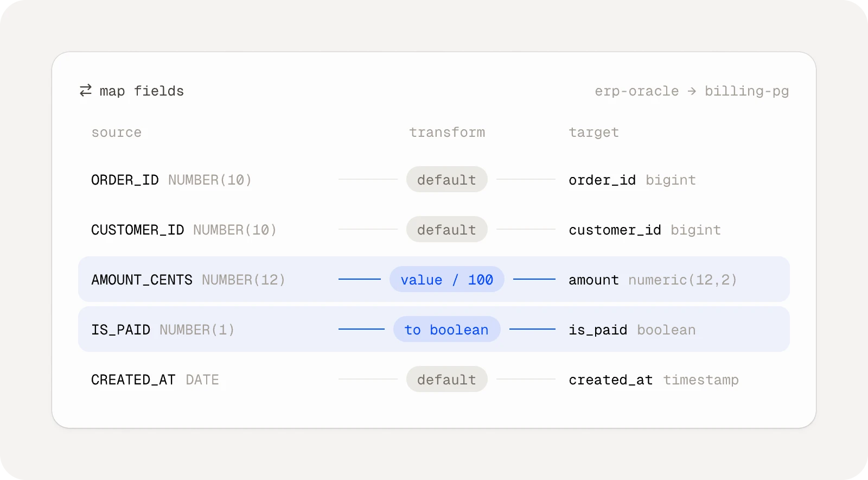The image size is (868, 480).
Task: Click the bigint type next to customer_id
Action: [695, 230]
